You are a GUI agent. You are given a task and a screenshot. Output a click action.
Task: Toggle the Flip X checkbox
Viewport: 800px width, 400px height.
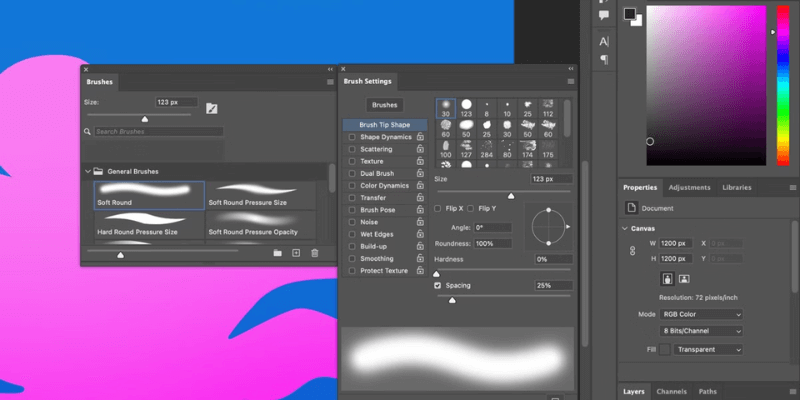point(438,208)
